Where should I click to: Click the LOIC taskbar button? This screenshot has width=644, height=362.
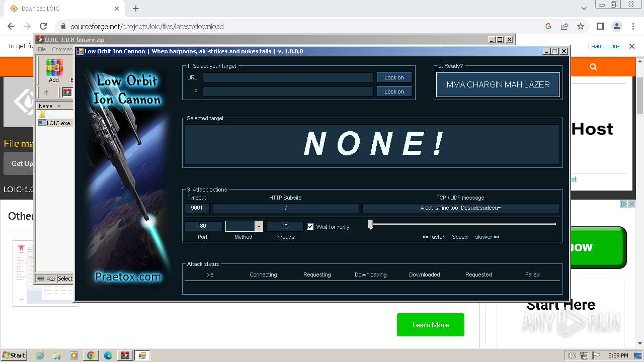(142, 355)
